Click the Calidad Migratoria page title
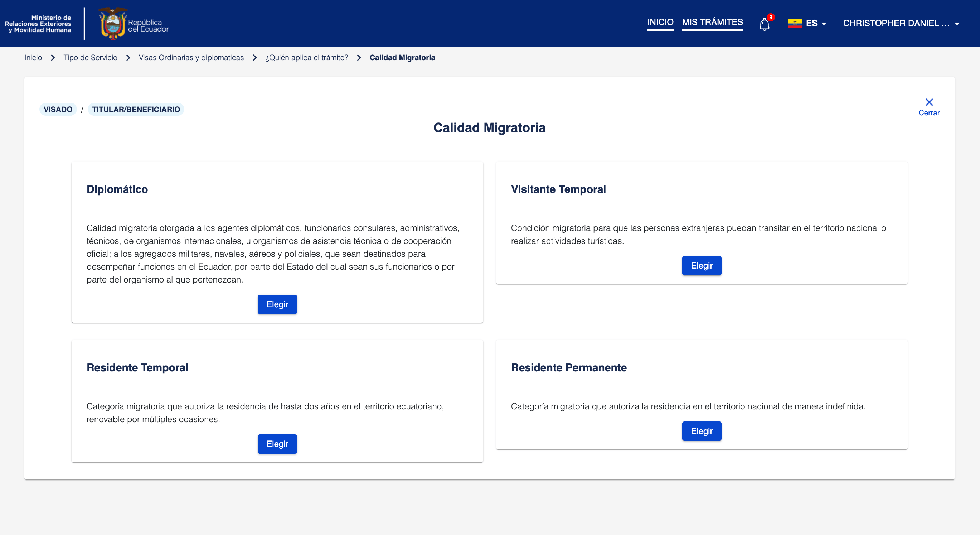 click(489, 128)
